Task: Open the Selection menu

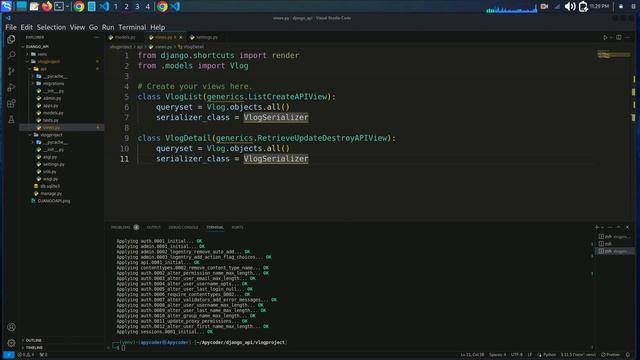Action: [51, 27]
